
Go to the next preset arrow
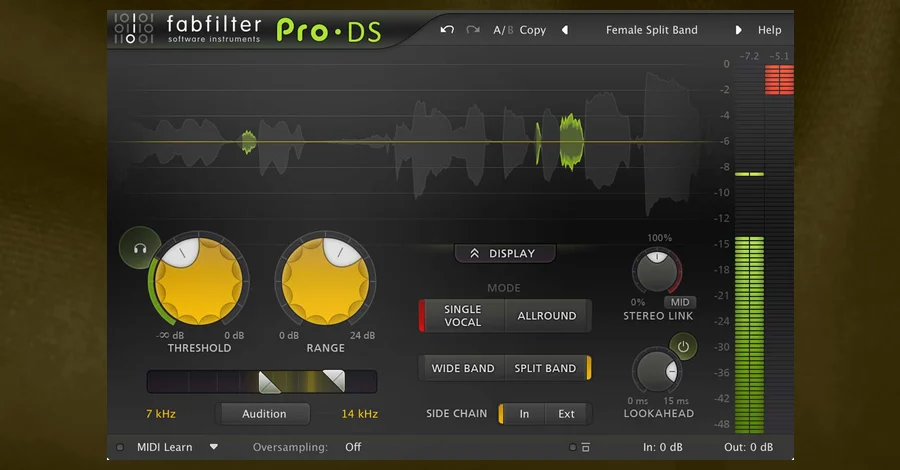738,30
